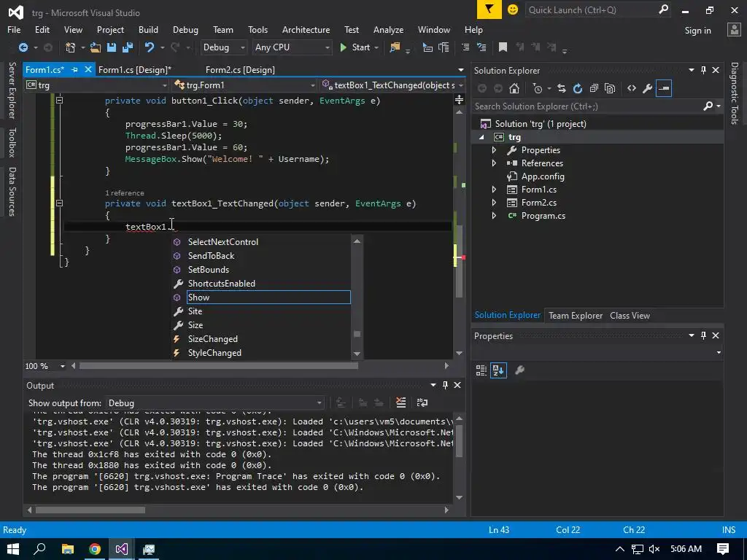Click the Sign in link
This screenshot has height=560, width=747.
click(698, 31)
